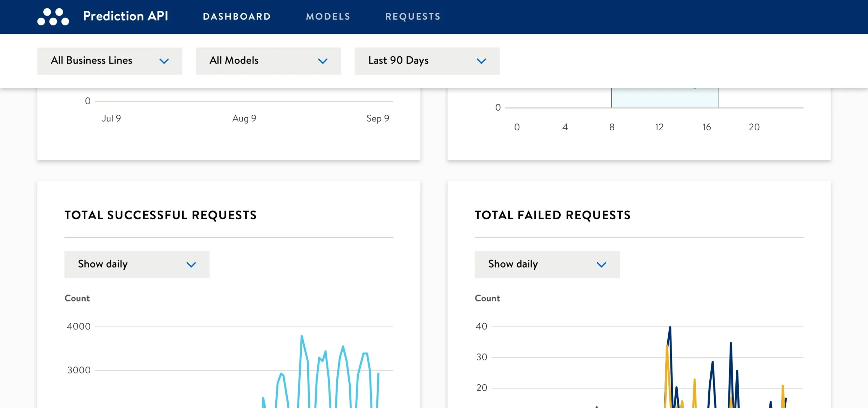Open Show daily dropdown for failed requests
Screen dimensions: 868x408
click(547, 264)
